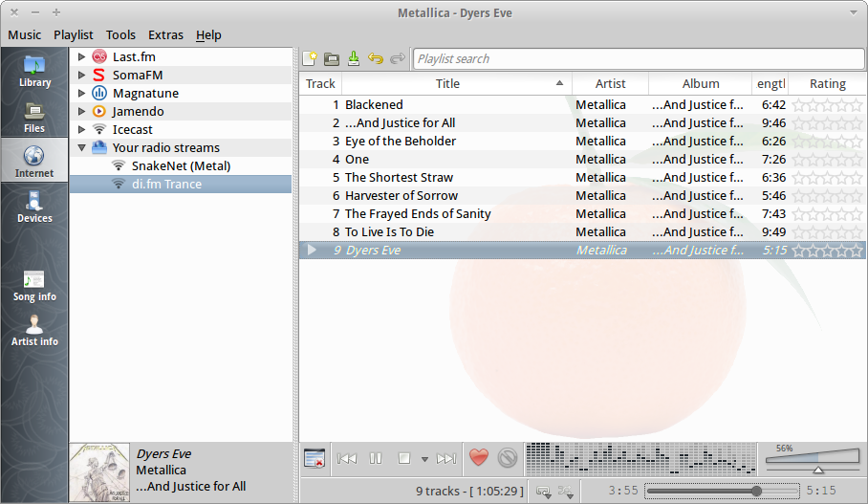Click the album cover art thumbnail
Image resolution: width=868 pixels, height=504 pixels.
click(x=99, y=472)
